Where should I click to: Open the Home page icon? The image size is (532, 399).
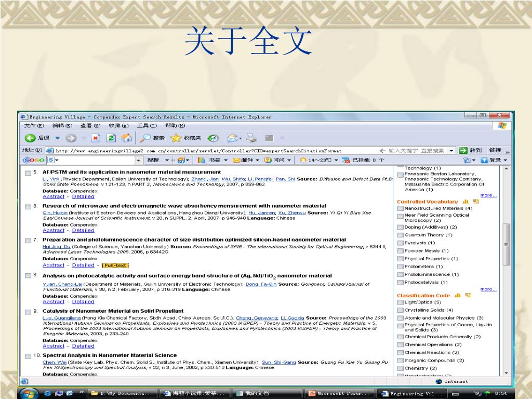point(127,138)
